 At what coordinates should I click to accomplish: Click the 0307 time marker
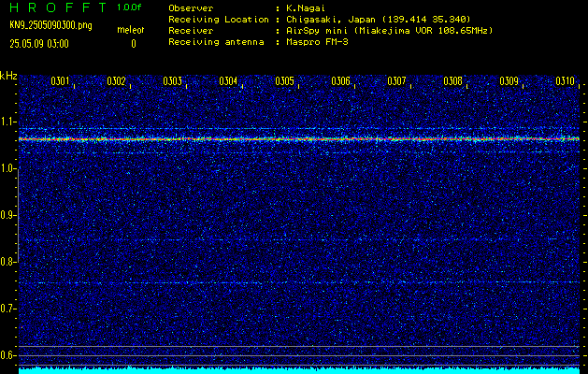click(x=396, y=81)
